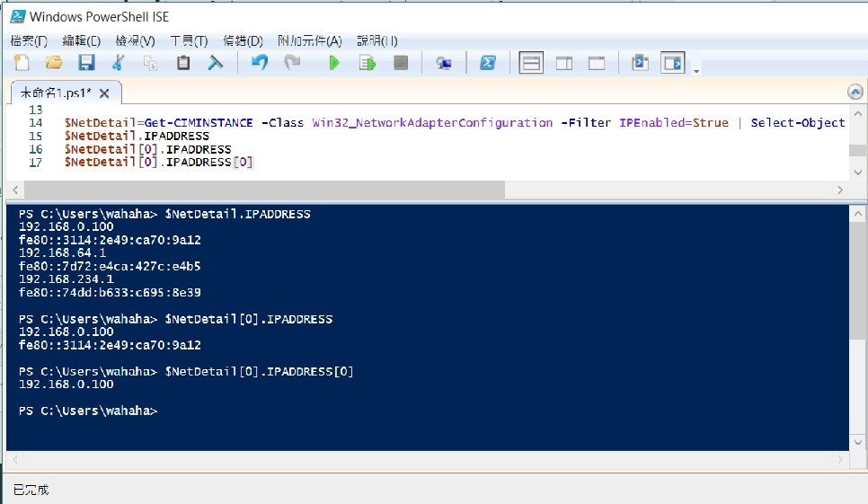Clear the console pane icon
The width and height of the screenshot is (868, 504).
point(216,63)
